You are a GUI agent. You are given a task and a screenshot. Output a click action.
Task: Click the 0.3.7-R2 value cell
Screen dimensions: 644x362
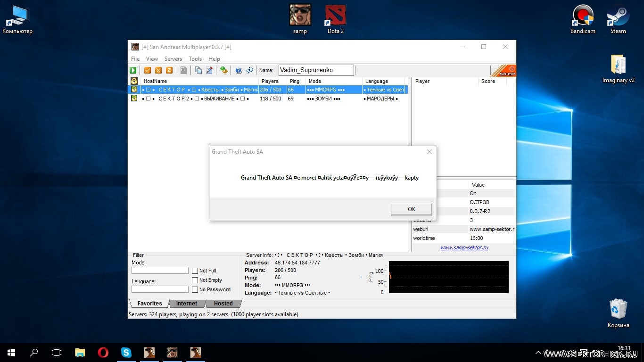click(x=480, y=211)
